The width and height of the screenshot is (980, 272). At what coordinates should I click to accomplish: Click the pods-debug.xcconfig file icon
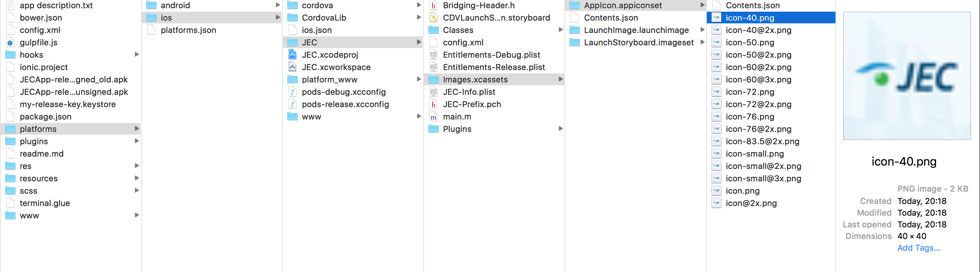[x=292, y=92]
